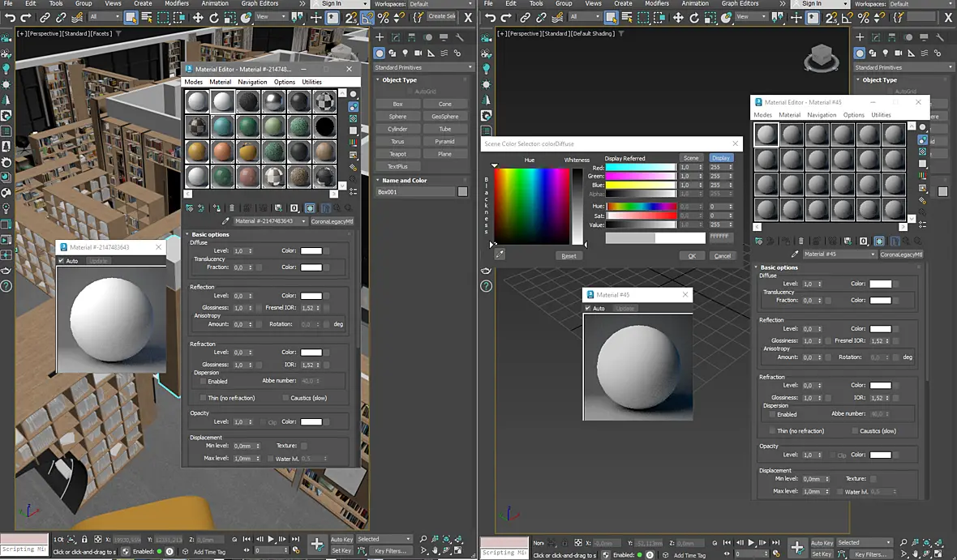Enable Dispersion checkbox in right Material Editor
The width and height of the screenshot is (957, 560).
pos(773,414)
